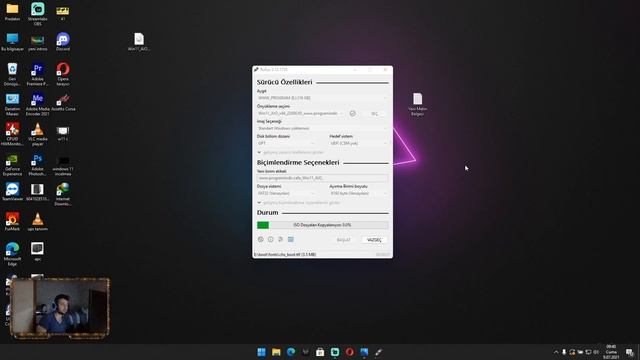Screen dimensions: 640x360
Task: Open the Rufus language settings globe icon
Action: click(261, 240)
